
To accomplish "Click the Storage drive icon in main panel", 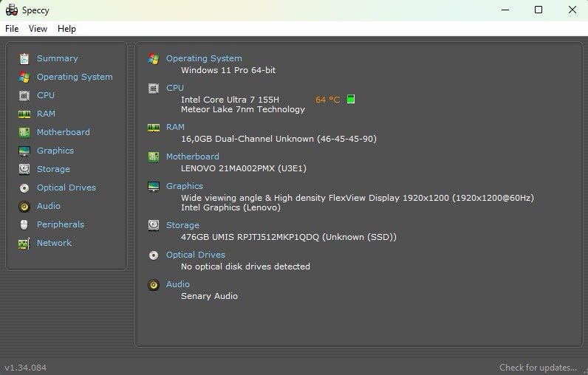I will 154,226.
